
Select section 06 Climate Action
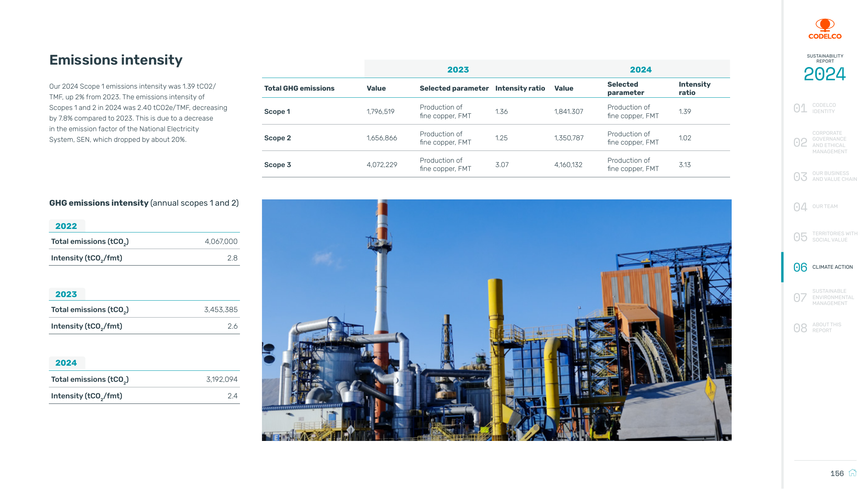click(823, 267)
